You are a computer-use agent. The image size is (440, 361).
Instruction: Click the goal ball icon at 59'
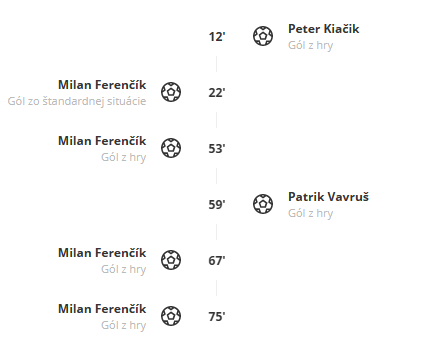click(263, 204)
